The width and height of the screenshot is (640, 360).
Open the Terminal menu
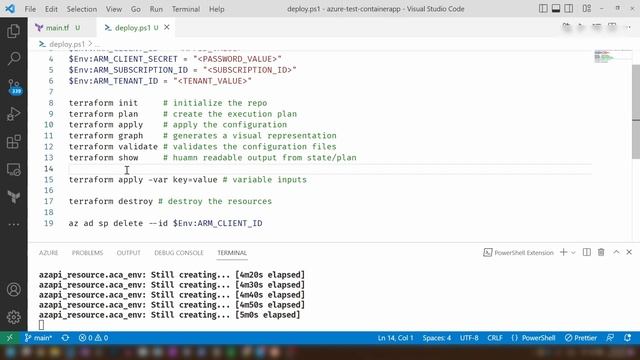coord(186,9)
